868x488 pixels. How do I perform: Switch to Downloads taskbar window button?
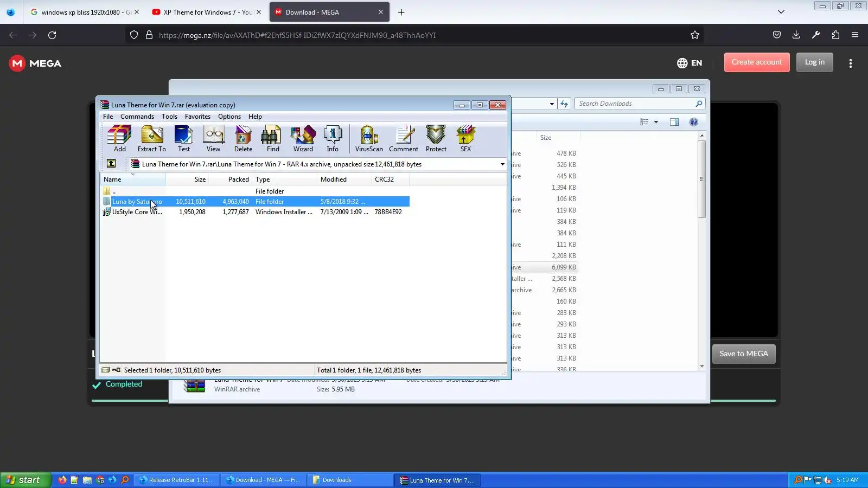click(350, 480)
